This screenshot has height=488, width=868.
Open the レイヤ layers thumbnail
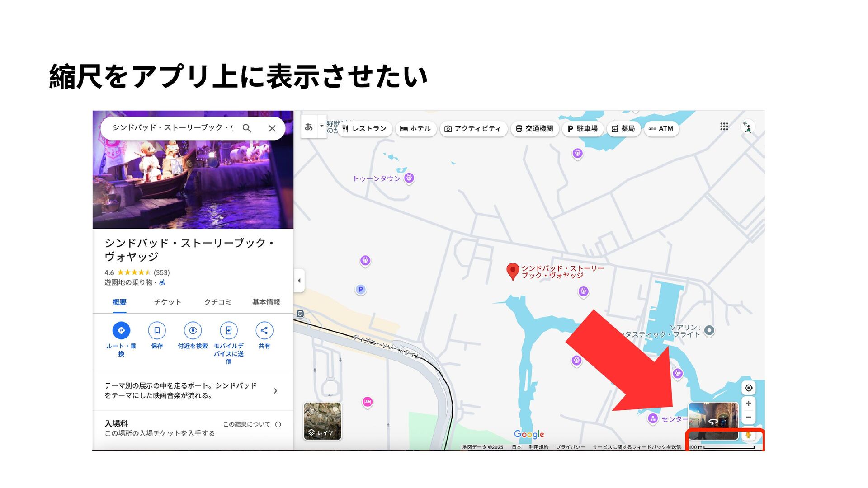click(x=322, y=421)
